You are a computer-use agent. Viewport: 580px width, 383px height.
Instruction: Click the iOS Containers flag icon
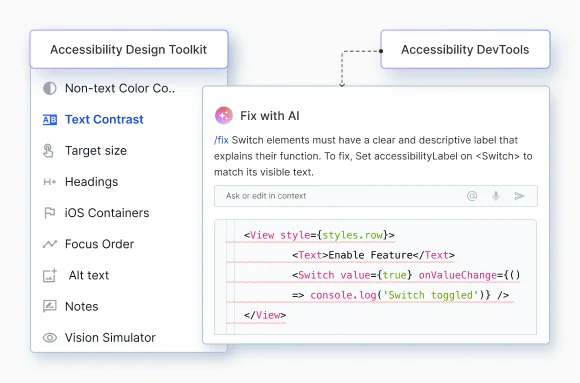click(50, 213)
